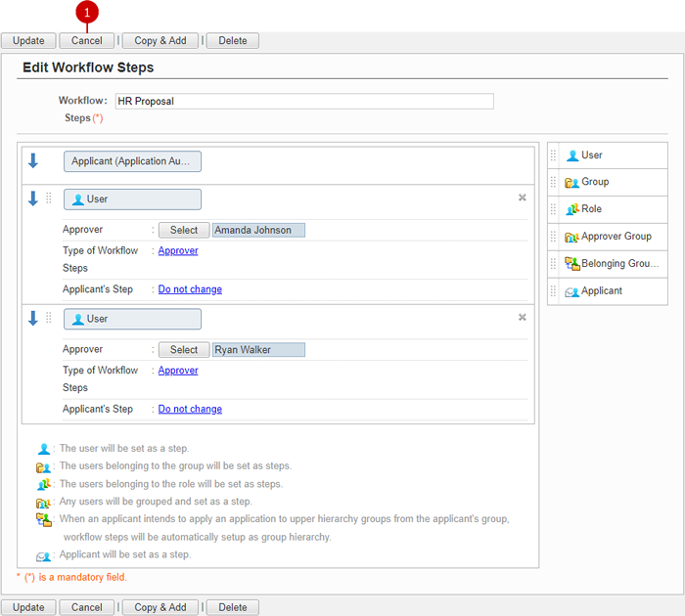This screenshot has height=616, width=685.
Task: Grab the drag handle of palette Role
Action: [553, 209]
